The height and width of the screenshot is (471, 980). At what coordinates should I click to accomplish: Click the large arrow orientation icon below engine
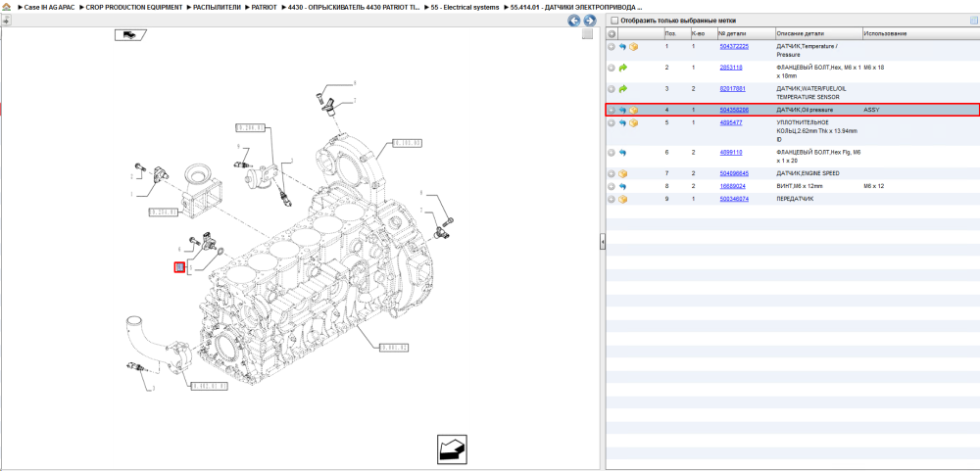point(452,449)
